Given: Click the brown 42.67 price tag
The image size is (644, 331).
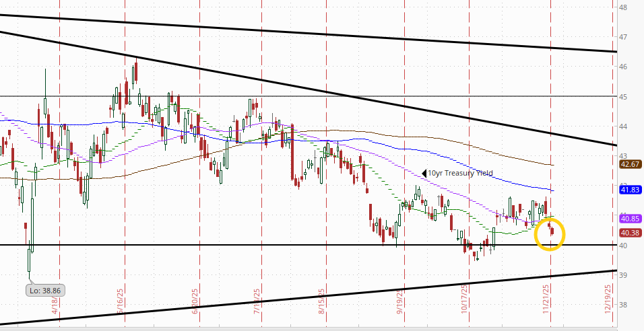Looking at the screenshot, I should (x=631, y=164).
